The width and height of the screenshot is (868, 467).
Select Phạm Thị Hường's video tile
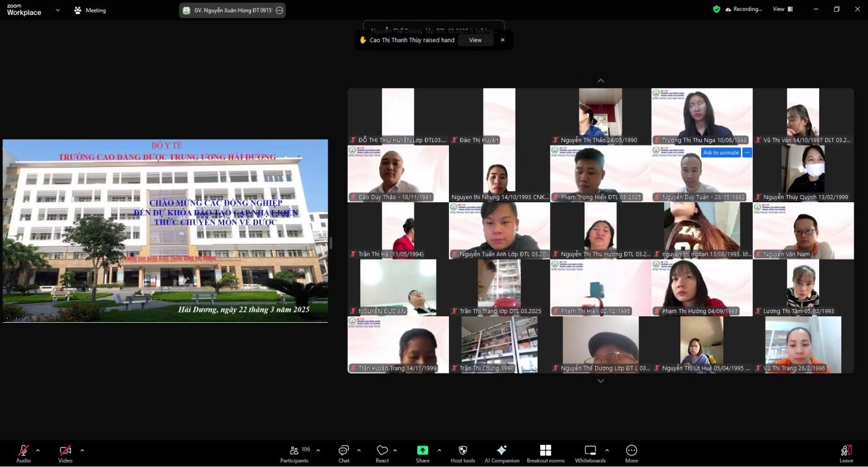(x=702, y=288)
